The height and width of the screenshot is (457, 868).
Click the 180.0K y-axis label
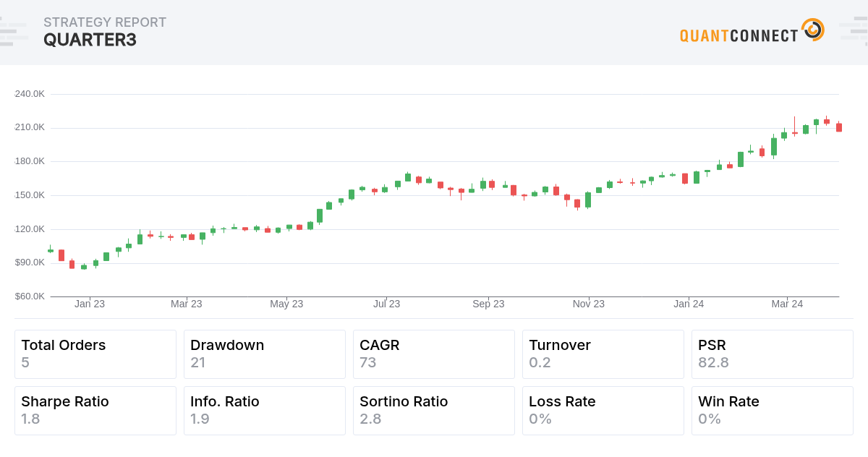point(30,161)
